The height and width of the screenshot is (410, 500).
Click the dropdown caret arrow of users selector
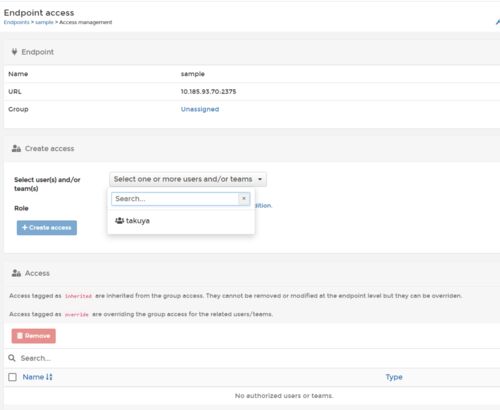[x=260, y=179]
